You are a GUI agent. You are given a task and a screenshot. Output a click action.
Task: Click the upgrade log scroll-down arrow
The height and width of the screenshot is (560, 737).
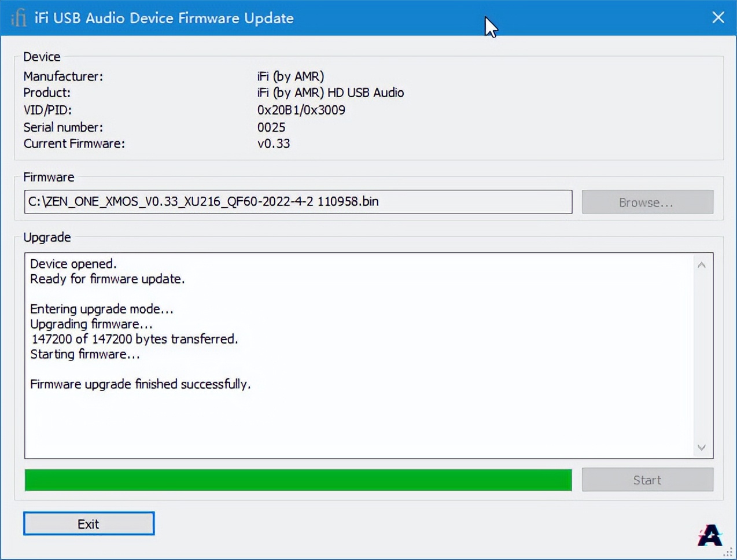(702, 447)
